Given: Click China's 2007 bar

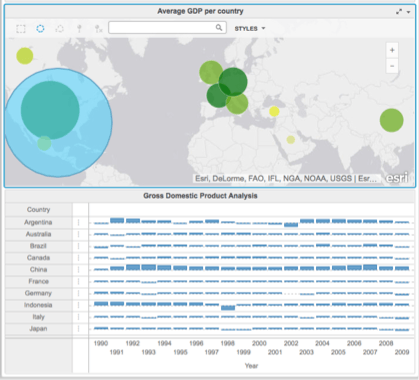Looking at the screenshot, I should pyautogui.click(x=370, y=267).
